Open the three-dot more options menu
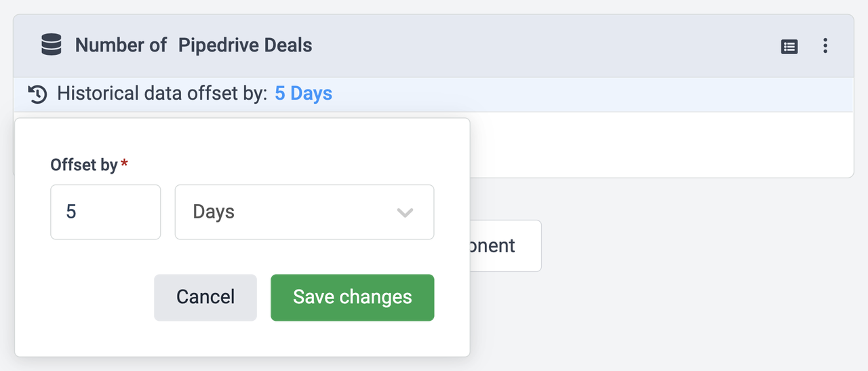 pyautogui.click(x=825, y=45)
